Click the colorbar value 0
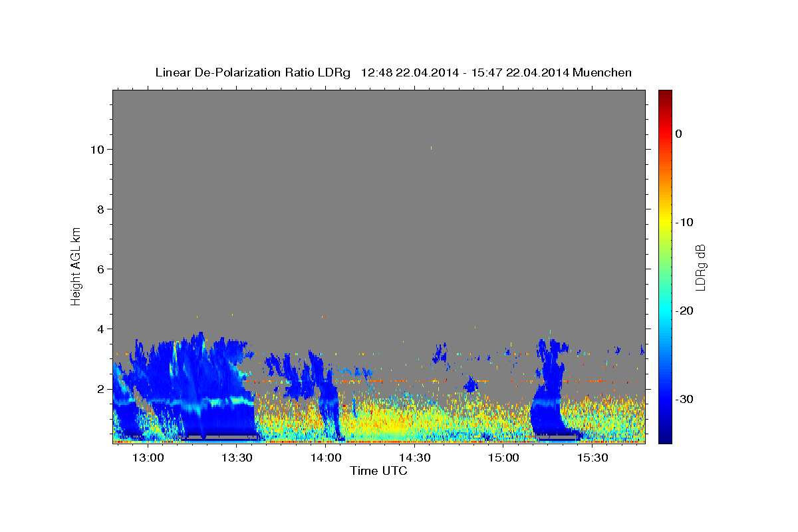Screen dimensions: 798x532 tap(678, 134)
